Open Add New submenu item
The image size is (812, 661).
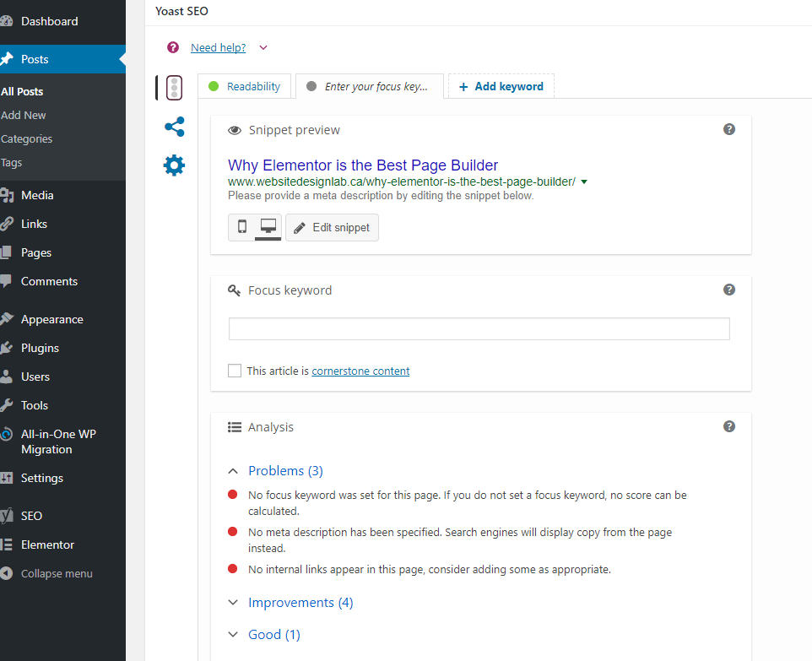point(24,115)
